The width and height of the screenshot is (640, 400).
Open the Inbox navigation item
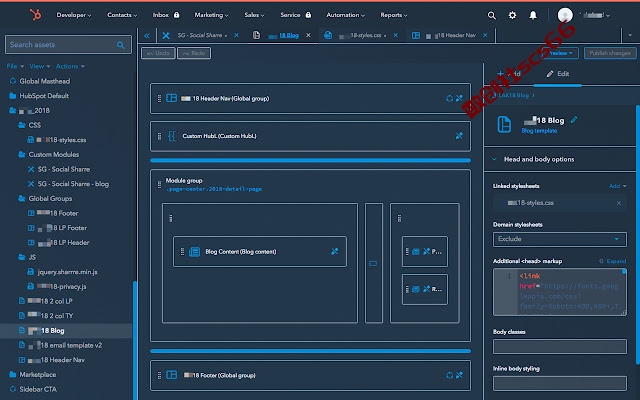pyautogui.click(x=166, y=15)
